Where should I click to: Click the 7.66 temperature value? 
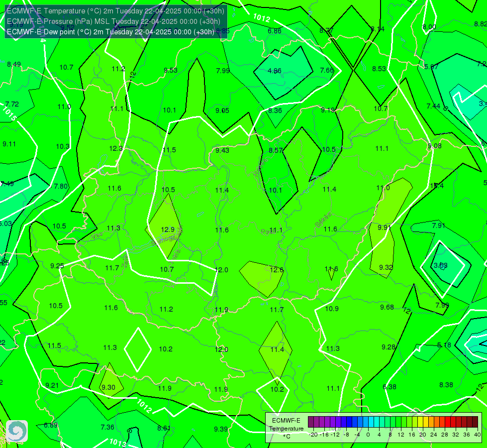(327, 70)
